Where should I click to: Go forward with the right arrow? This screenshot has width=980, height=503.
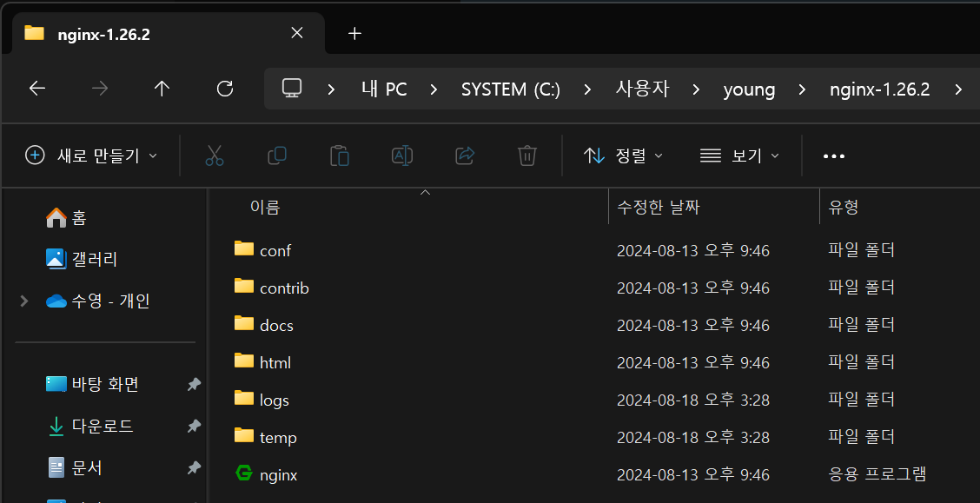click(99, 89)
